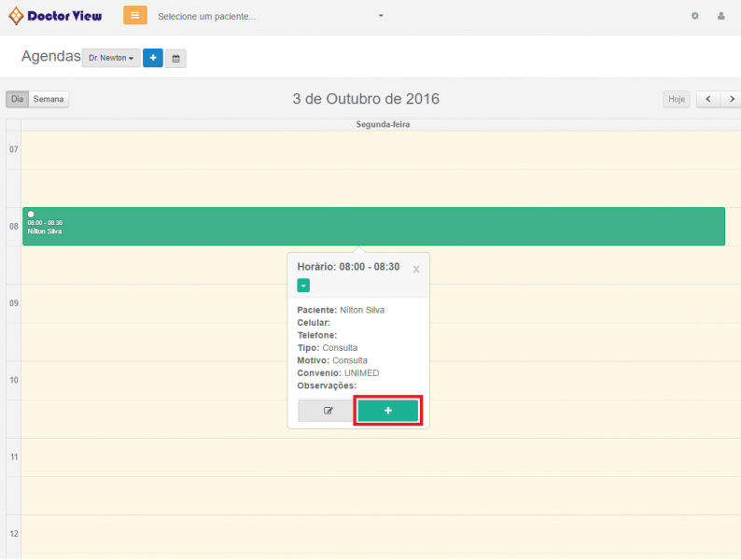741x560 pixels.
Task: Open the Selecione um paciente combo box
Action: click(x=271, y=17)
